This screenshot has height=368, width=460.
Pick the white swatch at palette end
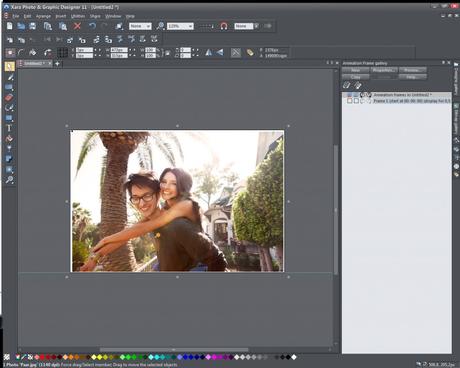(294, 357)
